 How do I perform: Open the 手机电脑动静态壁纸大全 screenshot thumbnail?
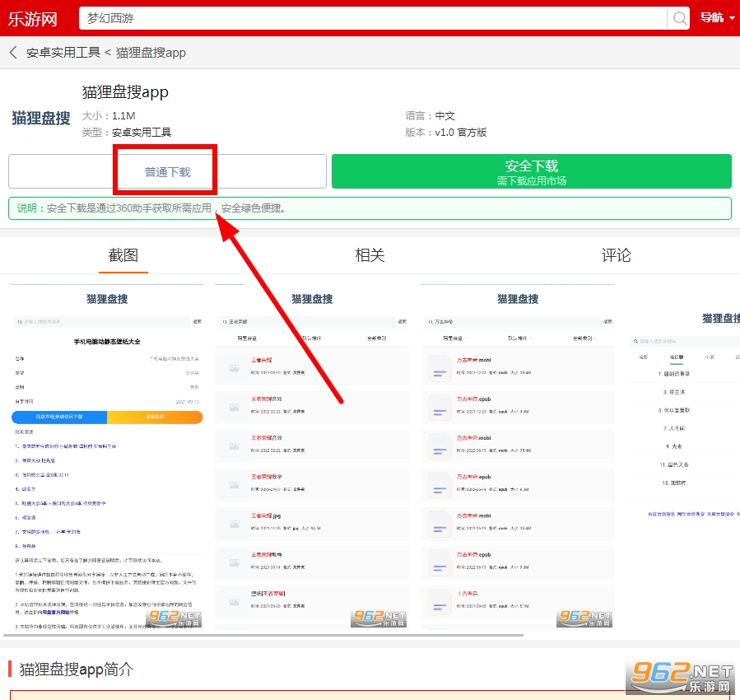107,455
